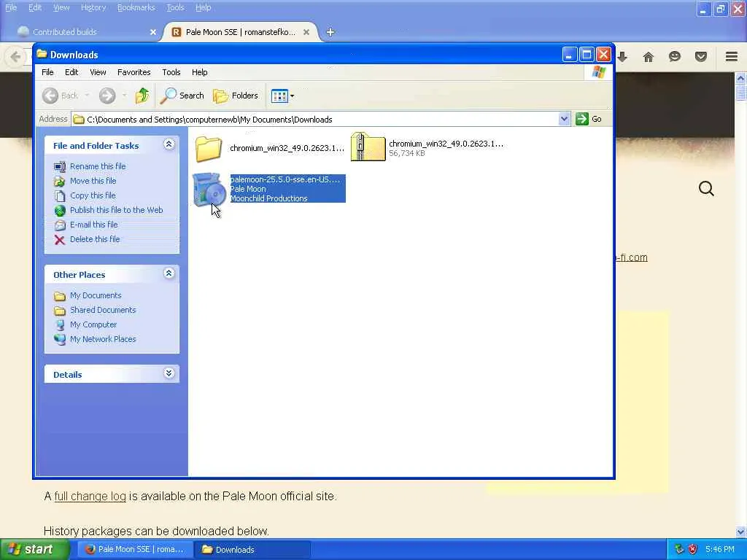747x560 pixels.
Task: Click Copy this file
Action: pyautogui.click(x=93, y=195)
